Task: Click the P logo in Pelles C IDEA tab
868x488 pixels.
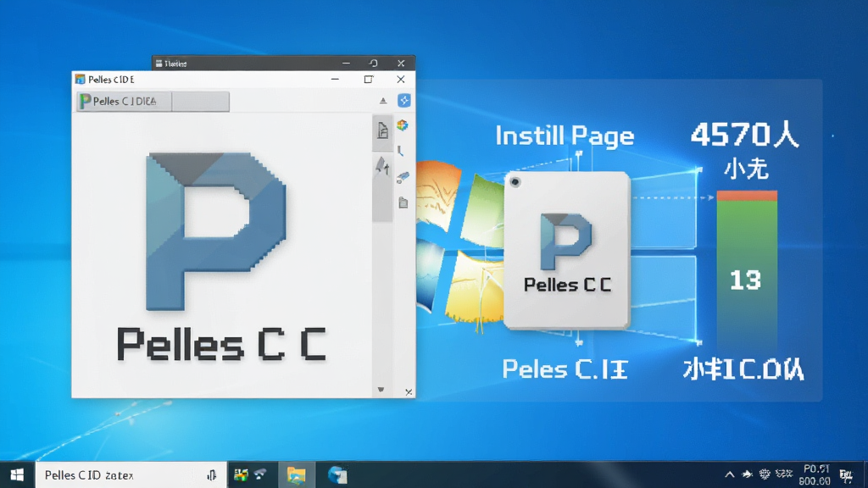Action: (x=86, y=102)
